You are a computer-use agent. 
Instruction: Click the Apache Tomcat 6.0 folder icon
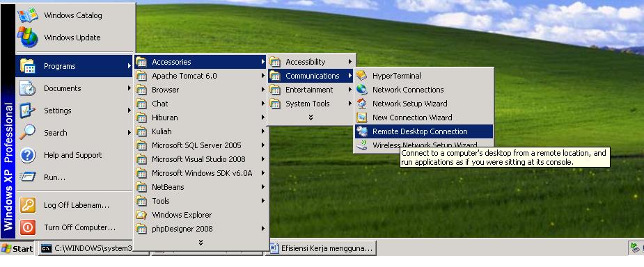(x=141, y=76)
